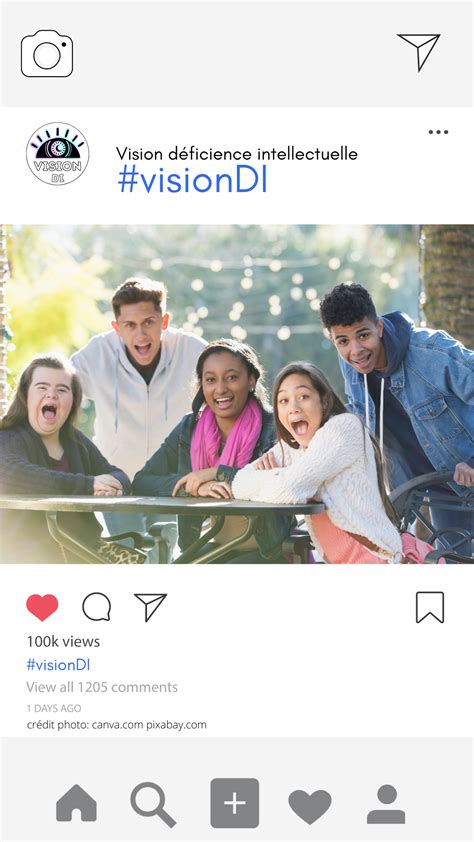Open the comment speech bubble icon
The height and width of the screenshot is (842, 474).
(x=97, y=607)
